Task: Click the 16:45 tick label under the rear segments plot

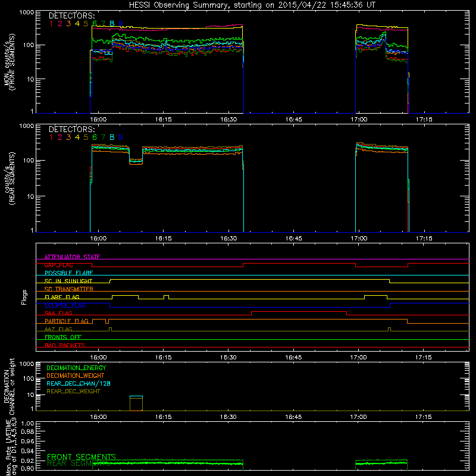Action: click(293, 239)
